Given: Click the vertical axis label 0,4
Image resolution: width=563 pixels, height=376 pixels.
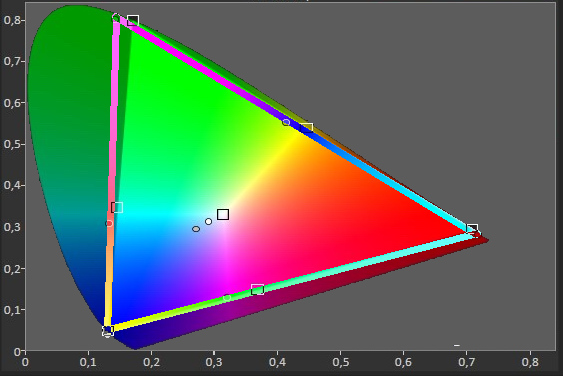Looking at the screenshot, I should point(11,186).
